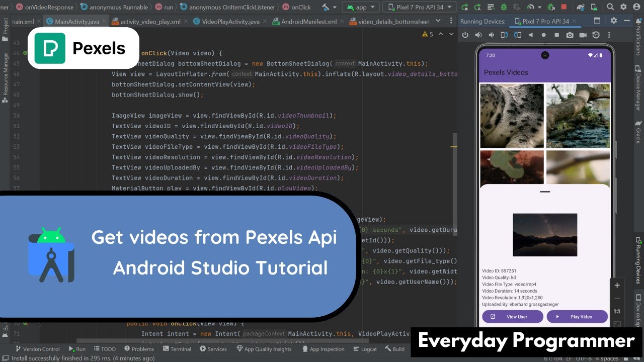Click Sync Project with Gradle Files icon
Viewport: 644px width, 362px height.
(x=580, y=7)
